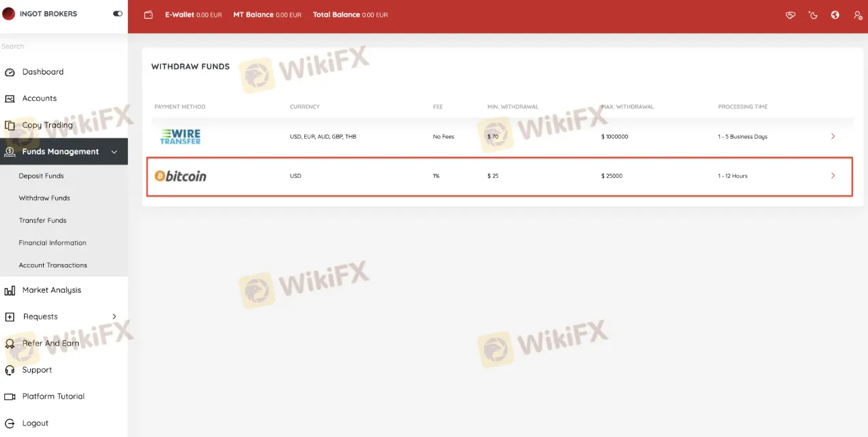Click the wallet icon in the top bar
Viewport: 868px width, 437px height.
point(148,15)
